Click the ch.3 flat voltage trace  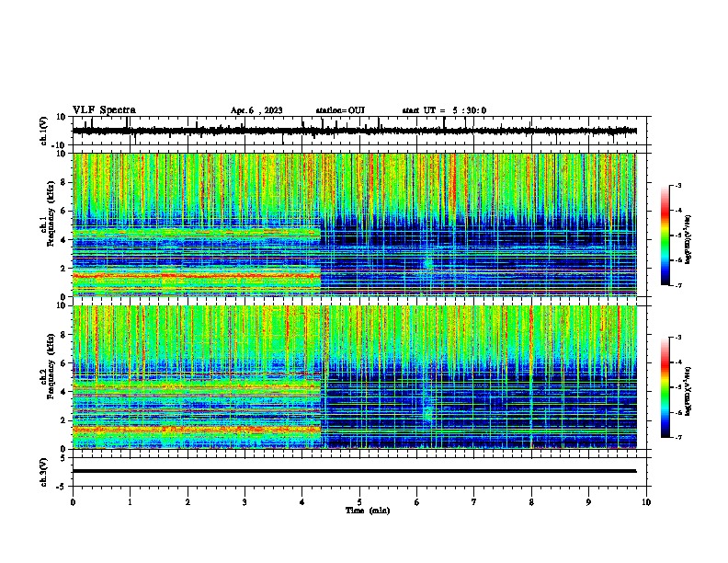355,471
